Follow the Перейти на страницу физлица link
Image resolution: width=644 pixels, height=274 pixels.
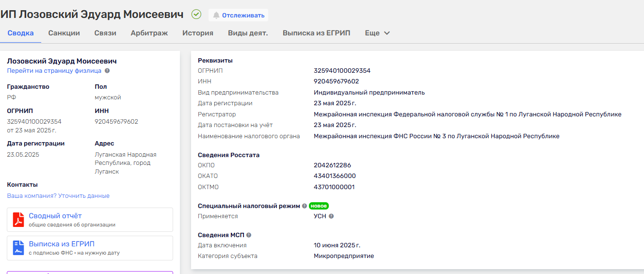pyautogui.click(x=54, y=71)
